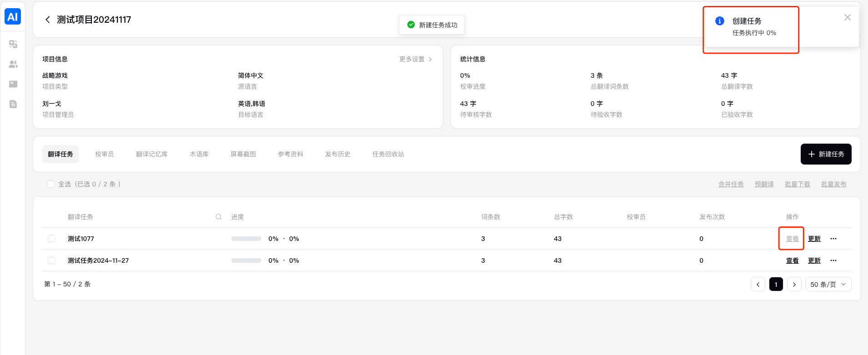Click 更新 link for 测试1077
868x355 pixels.
pos(814,239)
